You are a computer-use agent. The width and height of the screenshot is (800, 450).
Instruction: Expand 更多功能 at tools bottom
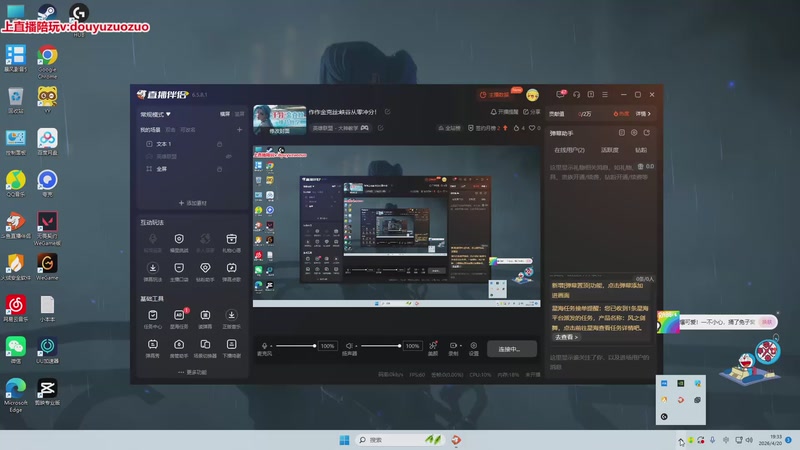pyautogui.click(x=193, y=372)
